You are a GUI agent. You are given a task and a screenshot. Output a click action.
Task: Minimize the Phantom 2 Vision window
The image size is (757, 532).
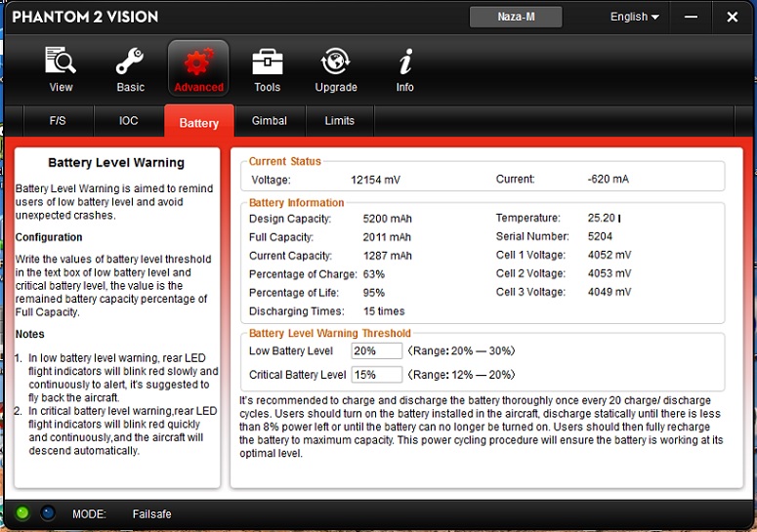(x=691, y=17)
